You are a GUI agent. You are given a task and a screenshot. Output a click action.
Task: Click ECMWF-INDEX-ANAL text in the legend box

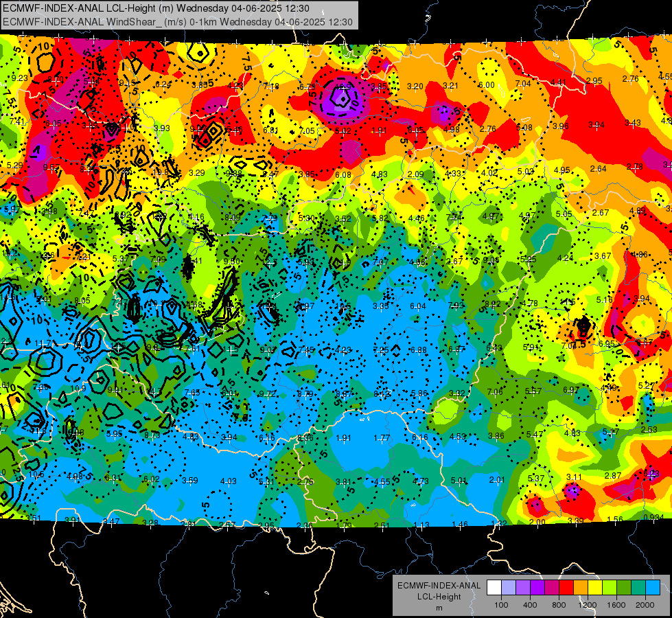click(439, 586)
